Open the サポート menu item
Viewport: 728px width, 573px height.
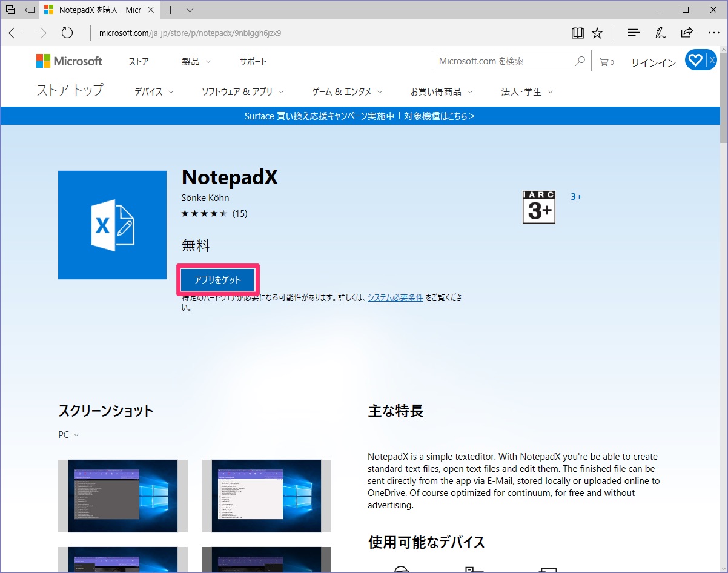tap(253, 61)
